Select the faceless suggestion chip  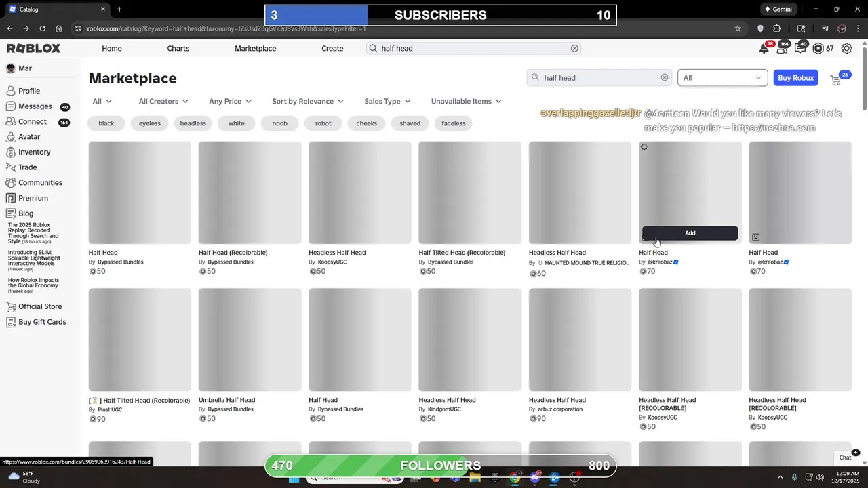[x=454, y=123]
